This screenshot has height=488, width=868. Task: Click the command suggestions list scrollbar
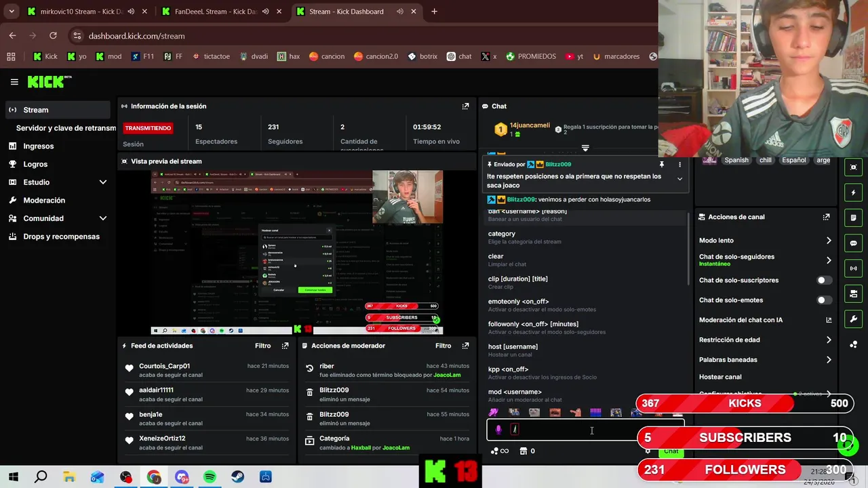tap(689, 249)
